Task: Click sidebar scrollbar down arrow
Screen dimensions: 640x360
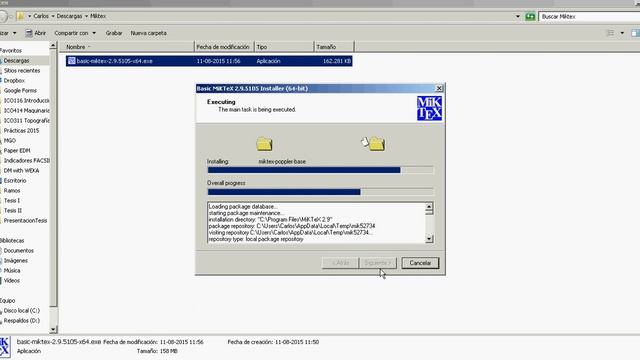Action: 53,329
